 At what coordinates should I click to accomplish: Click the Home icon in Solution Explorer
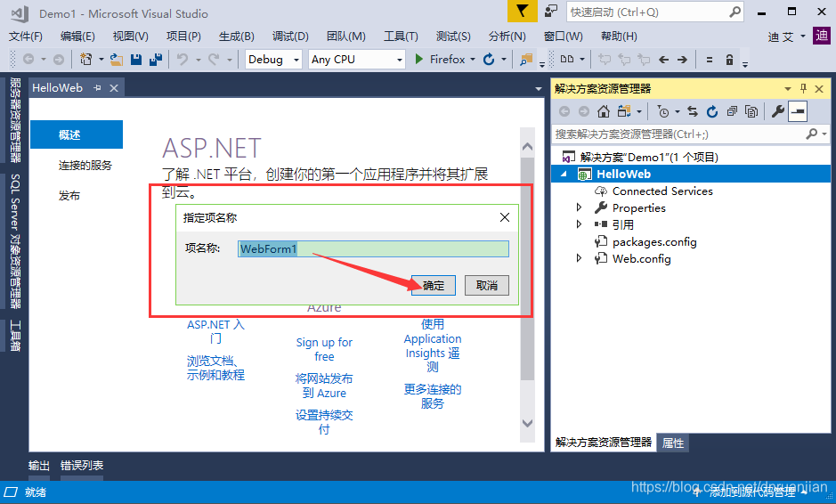click(603, 111)
